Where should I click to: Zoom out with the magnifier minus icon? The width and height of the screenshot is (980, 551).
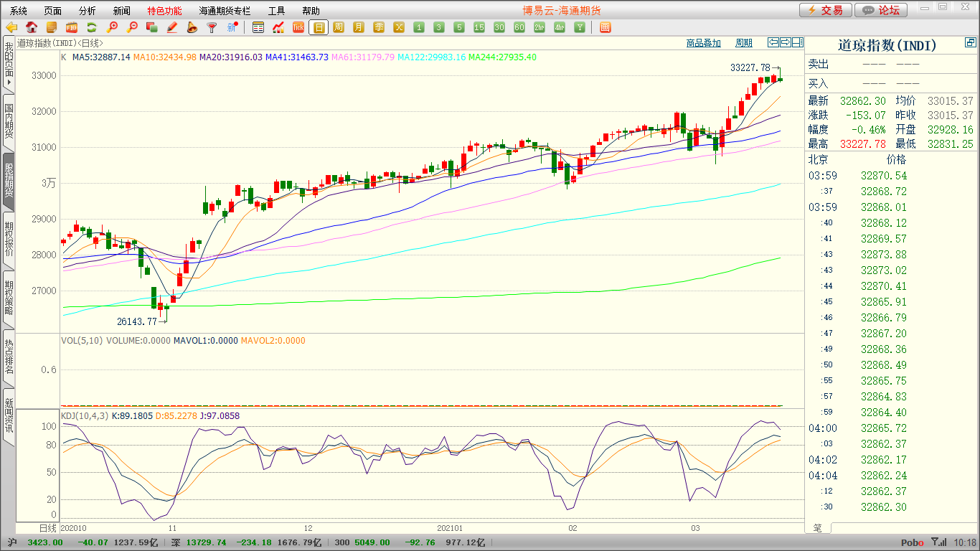point(132,27)
